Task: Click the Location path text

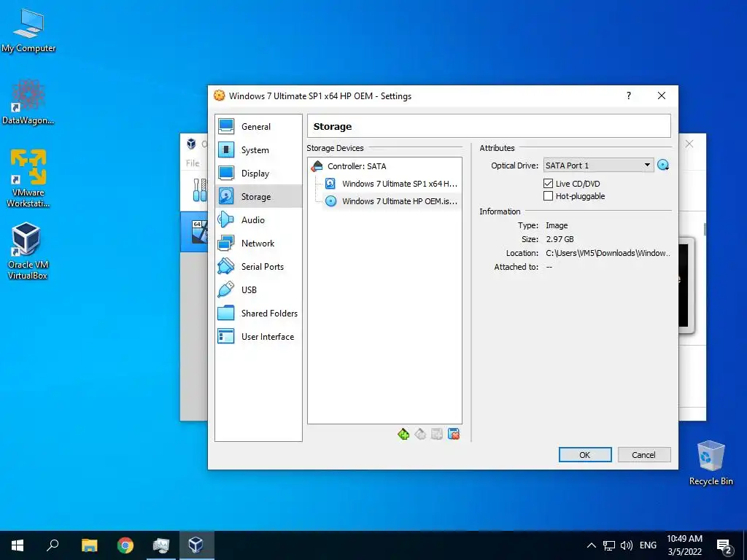Action: click(608, 253)
